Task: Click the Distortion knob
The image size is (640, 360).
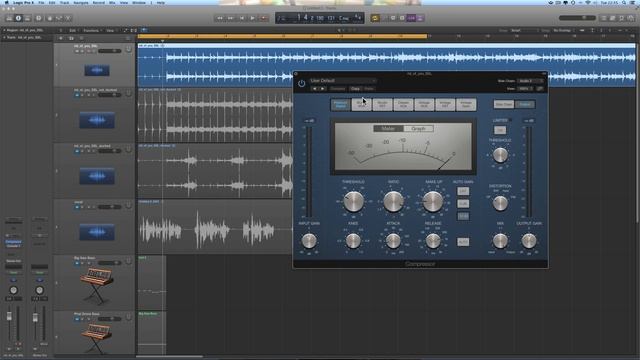Action: 500,203
